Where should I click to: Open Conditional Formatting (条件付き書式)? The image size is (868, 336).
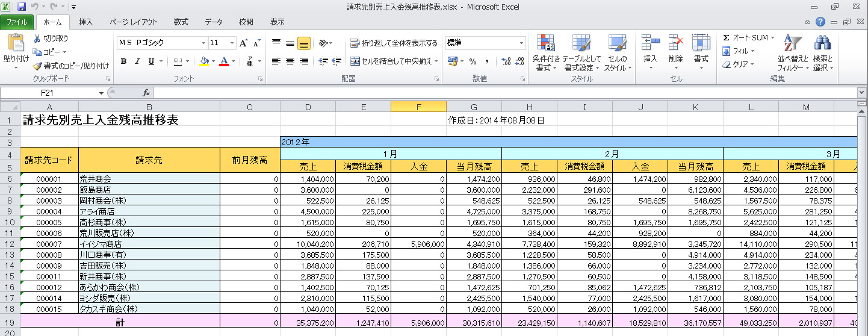pos(546,53)
